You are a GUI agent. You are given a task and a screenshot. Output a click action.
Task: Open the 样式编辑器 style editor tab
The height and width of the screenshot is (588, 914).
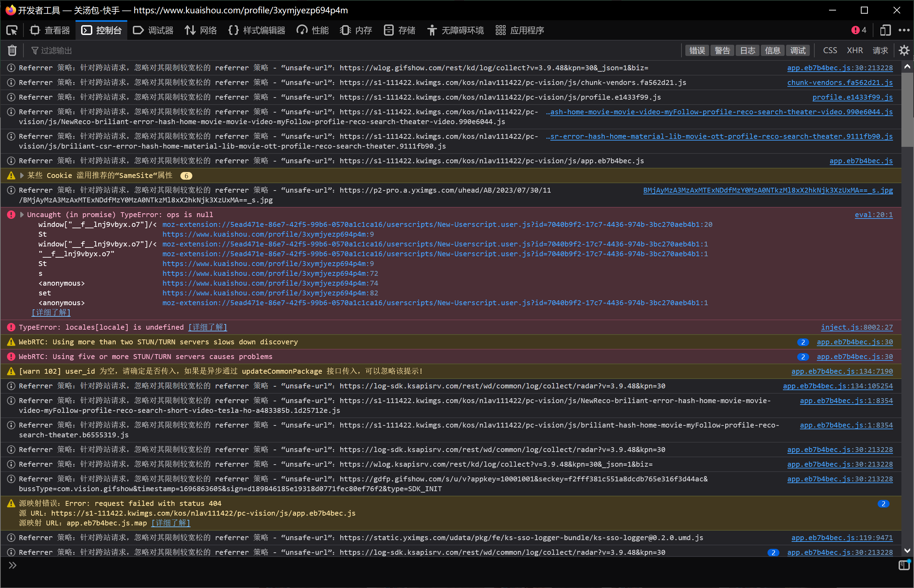[257, 30]
